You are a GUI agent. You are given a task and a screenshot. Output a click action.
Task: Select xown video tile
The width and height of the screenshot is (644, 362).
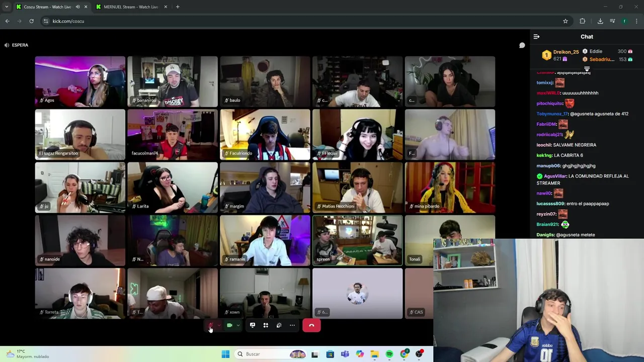point(265,293)
